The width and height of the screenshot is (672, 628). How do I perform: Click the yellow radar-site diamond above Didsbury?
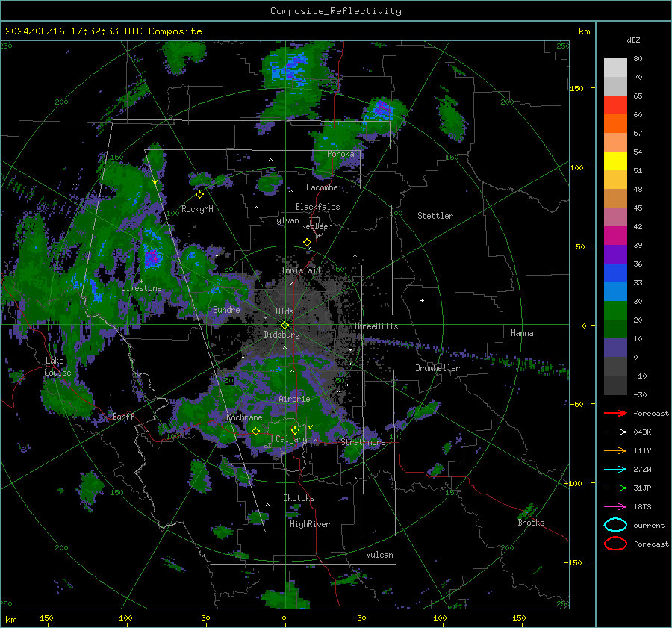coord(284,325)
